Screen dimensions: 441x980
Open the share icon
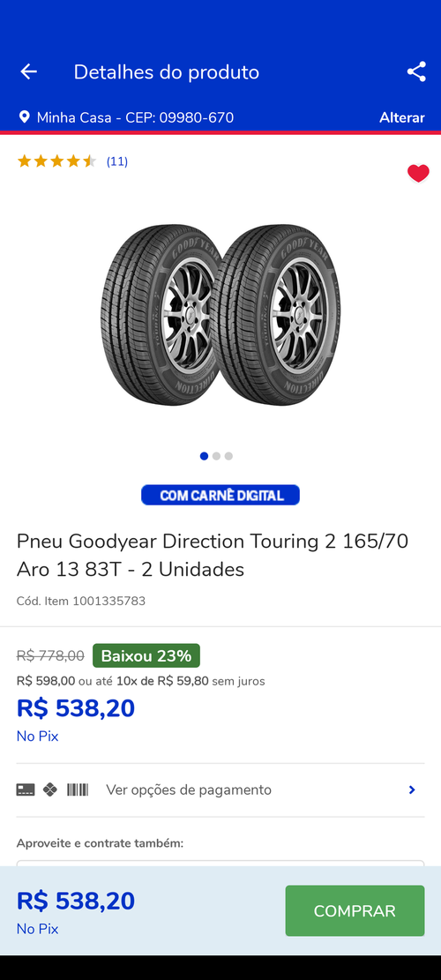click(x=416, y=71)
